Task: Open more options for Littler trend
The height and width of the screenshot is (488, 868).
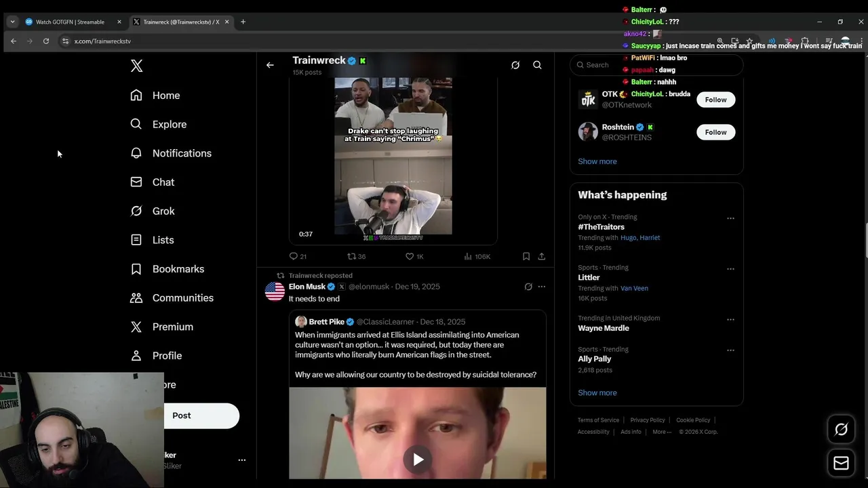Action: pyautogui.click(x=730, y=269)
